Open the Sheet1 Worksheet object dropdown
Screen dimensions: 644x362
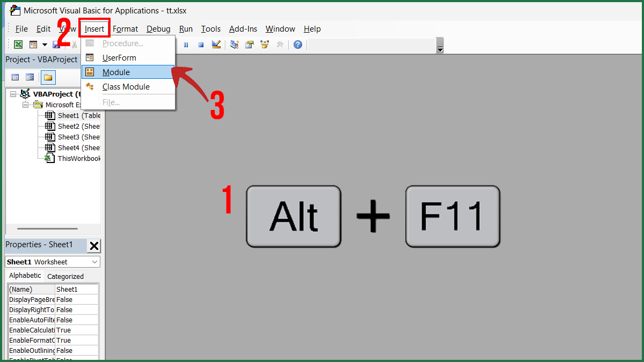96,262
